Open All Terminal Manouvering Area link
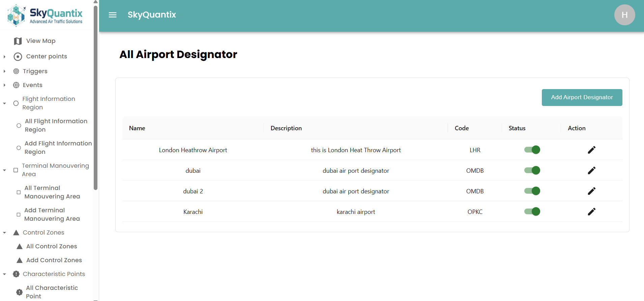The image size is (644, 301). point(52,192)
